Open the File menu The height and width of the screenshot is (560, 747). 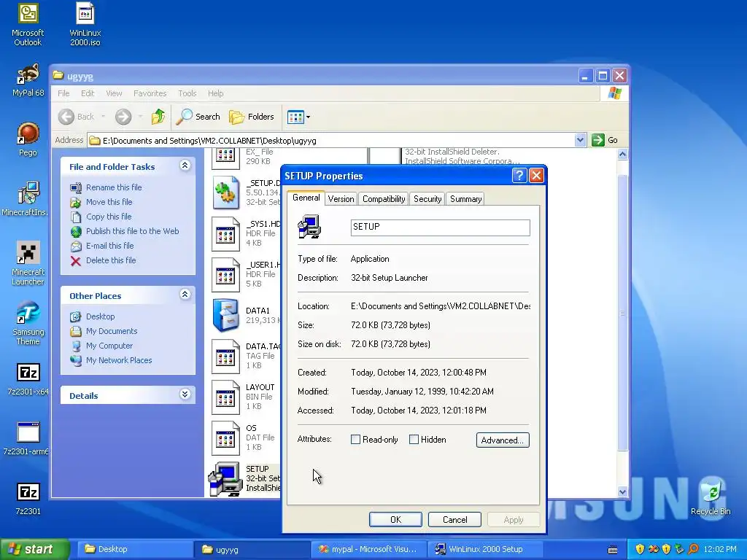(x=63, y=93)
